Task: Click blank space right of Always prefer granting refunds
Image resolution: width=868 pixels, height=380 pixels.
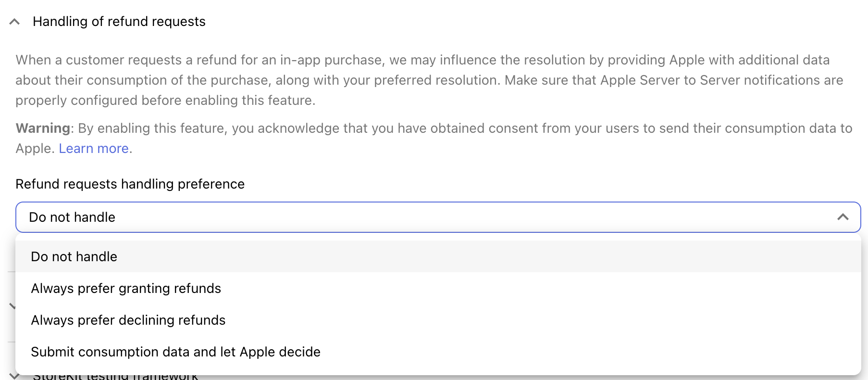Action: 538,288
